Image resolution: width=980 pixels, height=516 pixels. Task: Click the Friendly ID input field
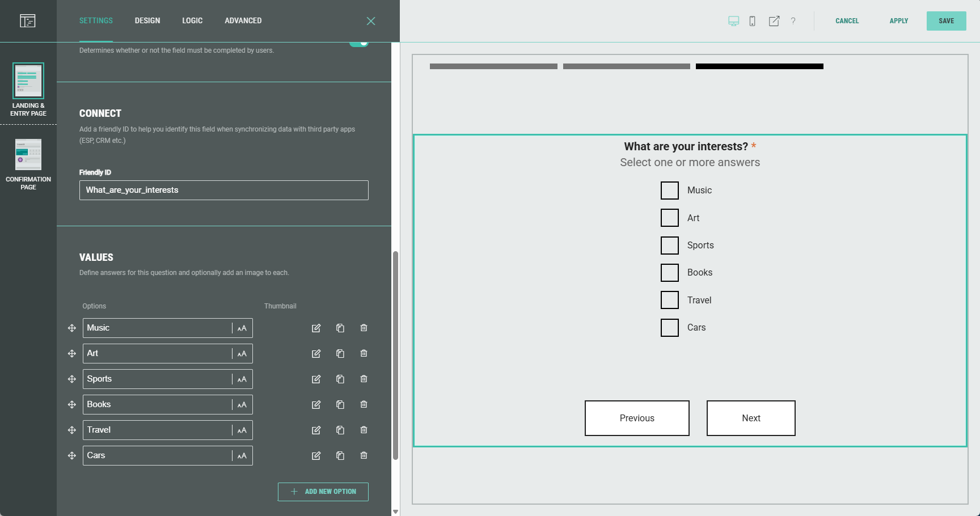click(x=224, y=191)
